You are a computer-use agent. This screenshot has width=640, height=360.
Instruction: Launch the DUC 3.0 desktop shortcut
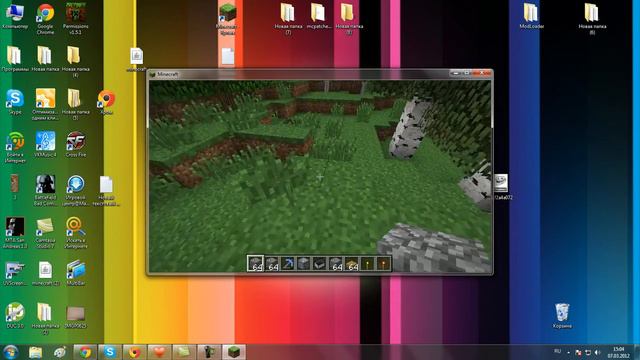point(15,316)
